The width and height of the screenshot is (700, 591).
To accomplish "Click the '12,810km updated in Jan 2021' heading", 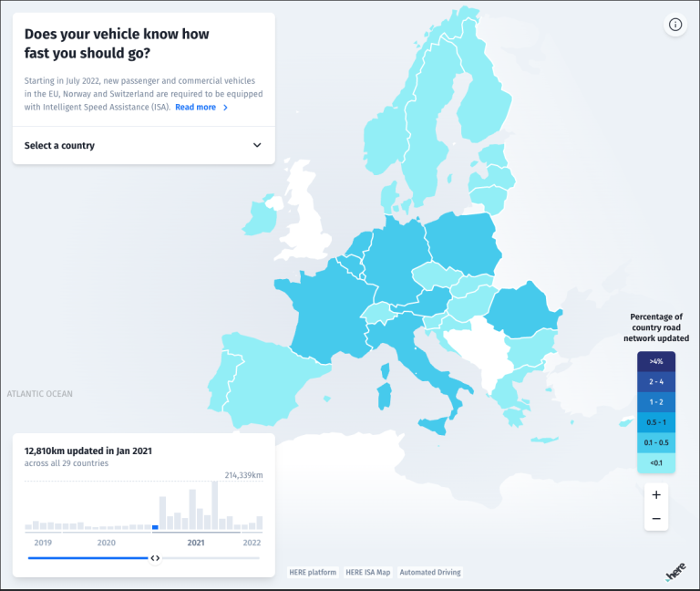I will click(87, 451).
